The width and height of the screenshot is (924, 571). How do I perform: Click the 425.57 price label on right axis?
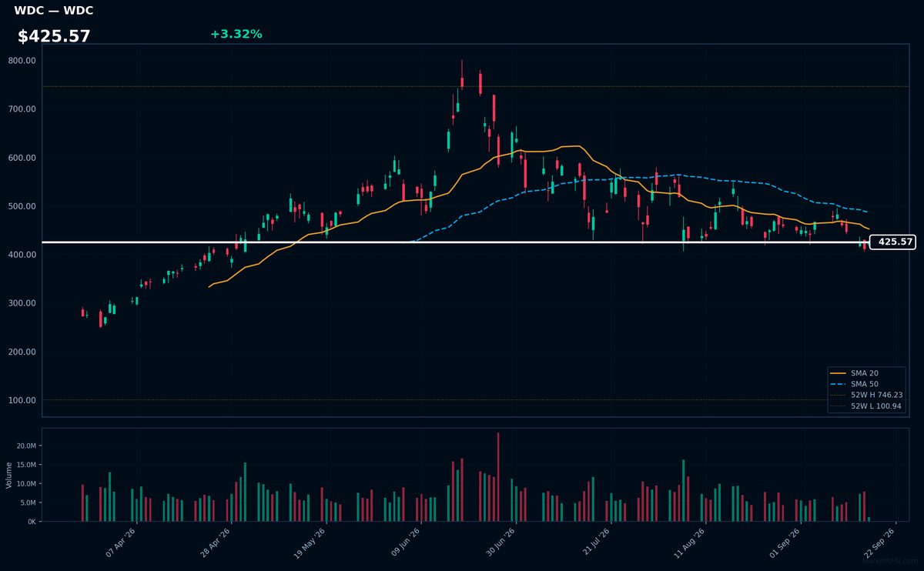pos(892,242)
